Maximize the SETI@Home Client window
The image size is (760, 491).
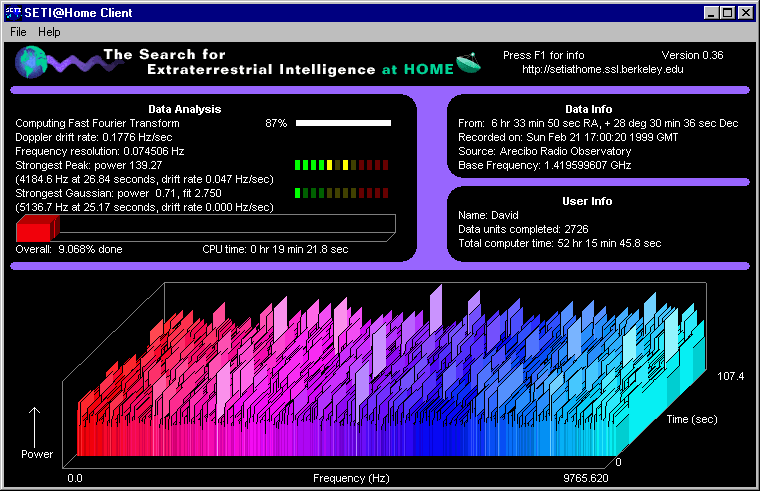727,12
